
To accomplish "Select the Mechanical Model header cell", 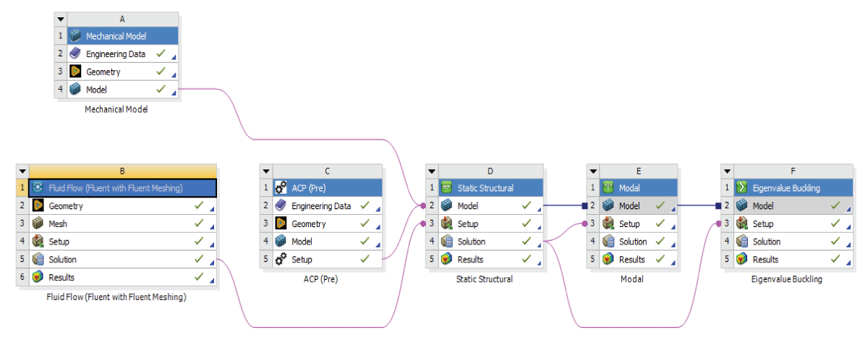I will point(123,35).
